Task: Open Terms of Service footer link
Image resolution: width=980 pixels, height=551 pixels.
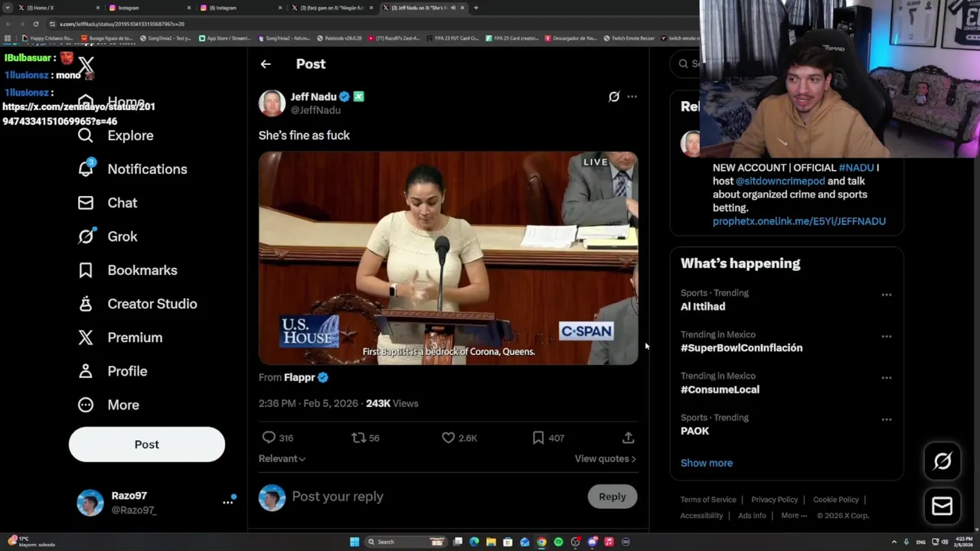Action: tap(708, 500)
